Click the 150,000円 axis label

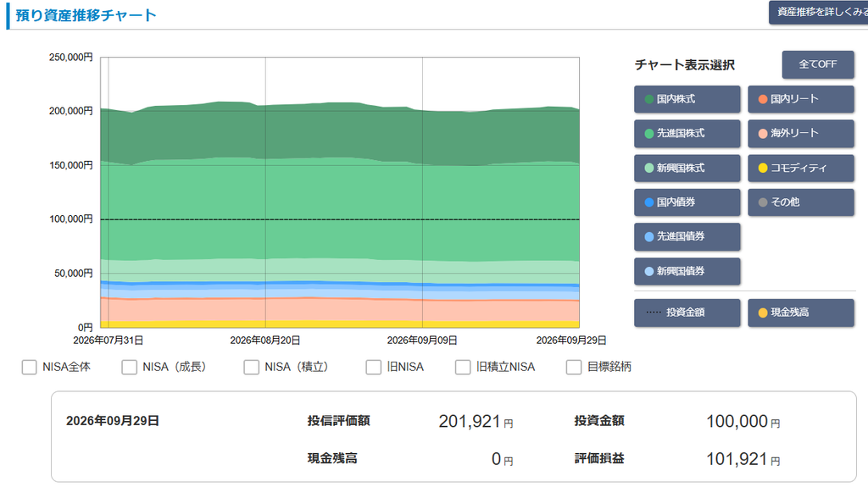(71, 165)
